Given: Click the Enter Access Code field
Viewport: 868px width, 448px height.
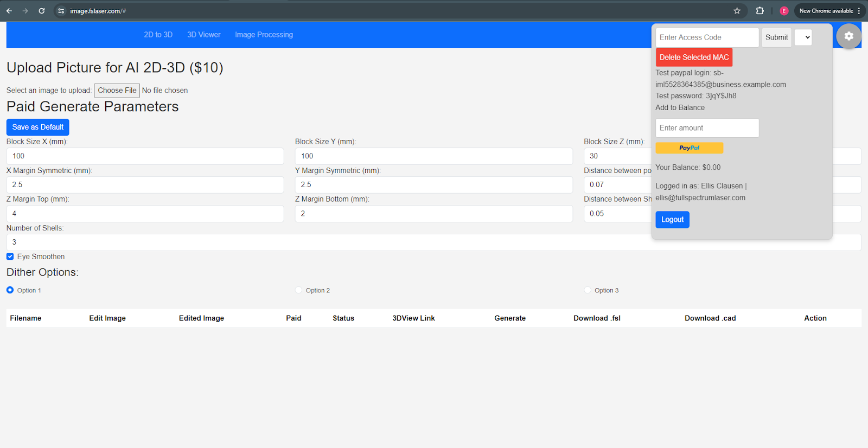Looking at the screenshot, I should (706, 37).
